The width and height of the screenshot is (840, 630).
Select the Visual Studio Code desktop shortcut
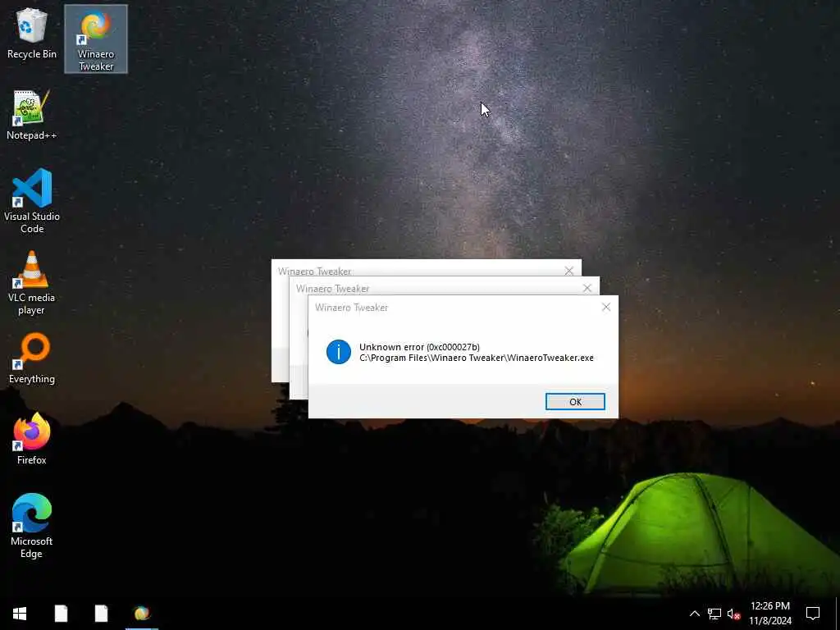(x=32, y=202)
